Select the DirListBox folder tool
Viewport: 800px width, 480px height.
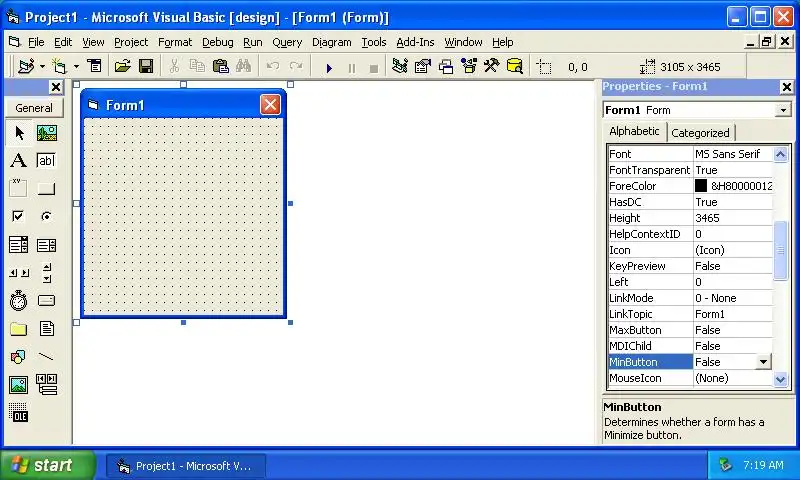click(18, 329)
